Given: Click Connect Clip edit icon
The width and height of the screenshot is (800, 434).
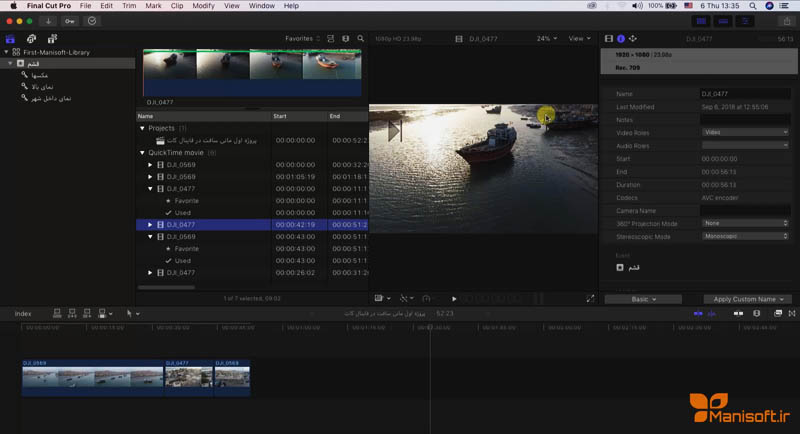Looking at the screenshot, I should tap(57, 313).
